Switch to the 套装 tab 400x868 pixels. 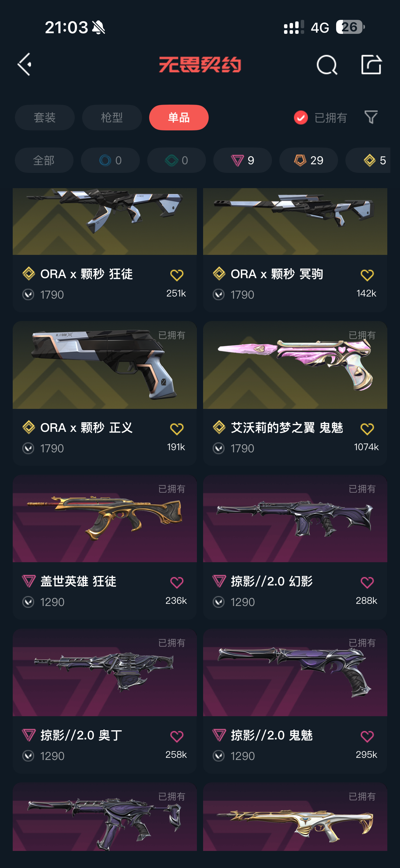click(44, 118)
